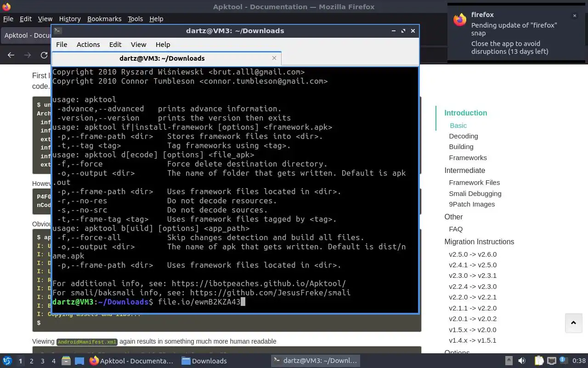Open v1.5.x -> v2.0.0 migration link
Image resolution: width=588 pixels, height=368 pixels.
pos(473,330)
